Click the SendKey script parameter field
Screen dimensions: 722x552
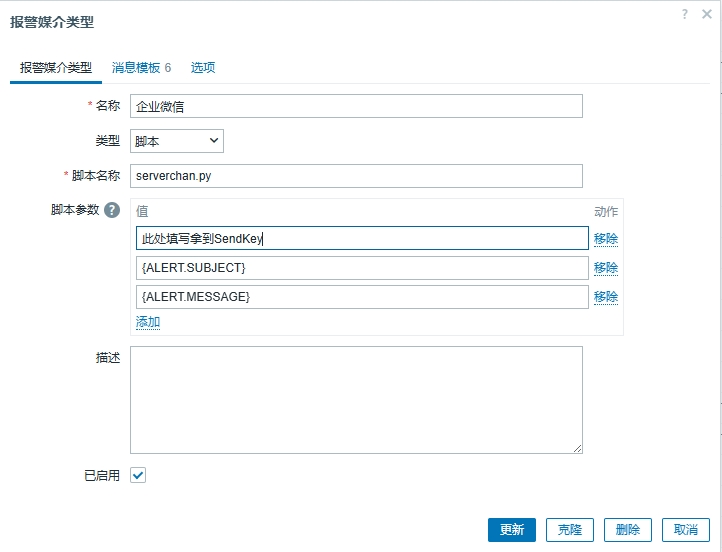click(361, 238)
